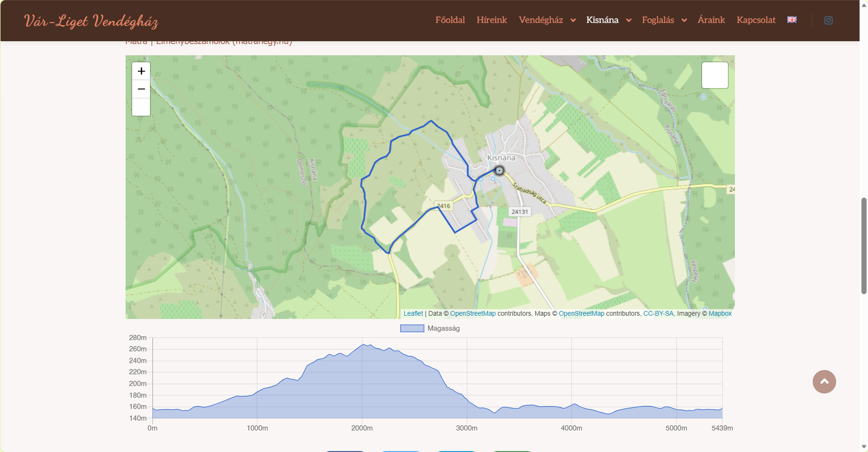Expand the Foglalás submenu arrow
Image resolution: width=868 pixels, height=452 pixels.
[684, 20]
